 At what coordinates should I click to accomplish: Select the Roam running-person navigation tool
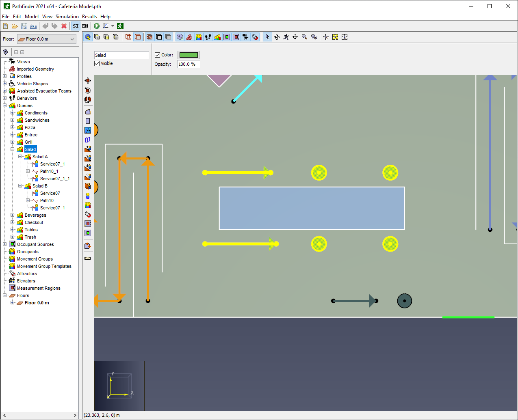point(286,37)
